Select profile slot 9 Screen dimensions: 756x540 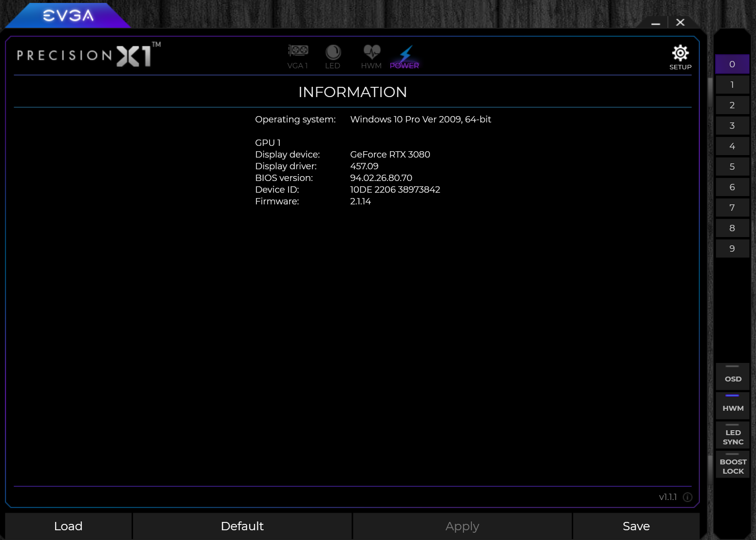coord(732,249)
